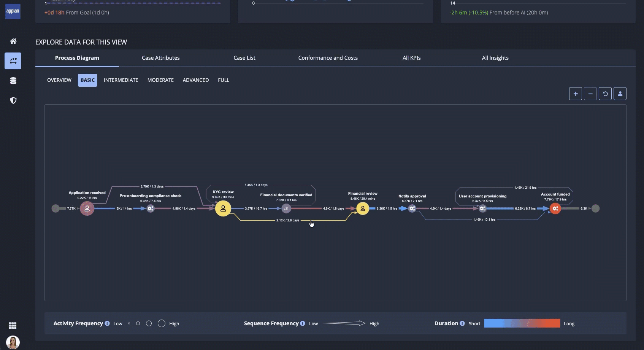Open the user avatar profile
This screenshot has width=644, height=350.
[x=13, y=342]
